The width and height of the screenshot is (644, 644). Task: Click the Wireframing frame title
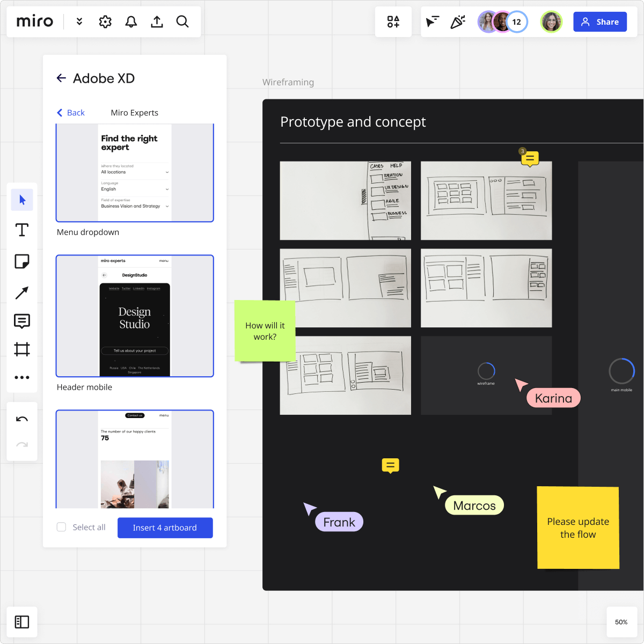point(288,82)
